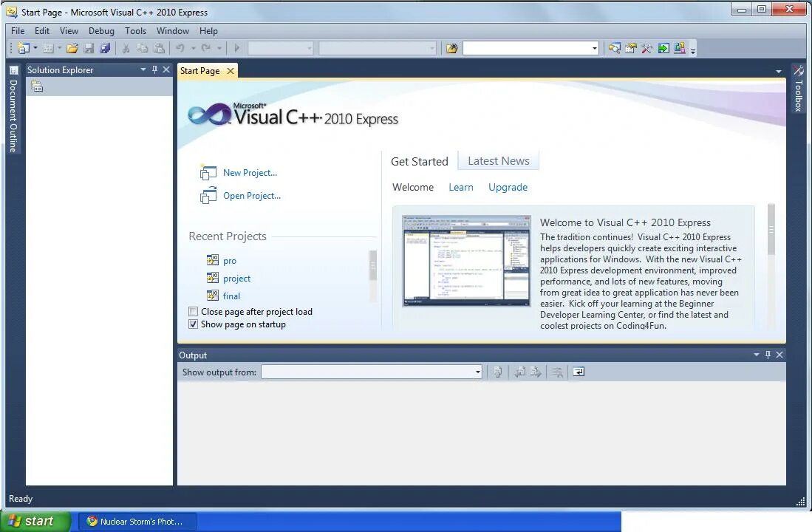Open Solution Explorer via toolbar icon
The height and width of the screenshot is (532, 812).
pos(614,48)
